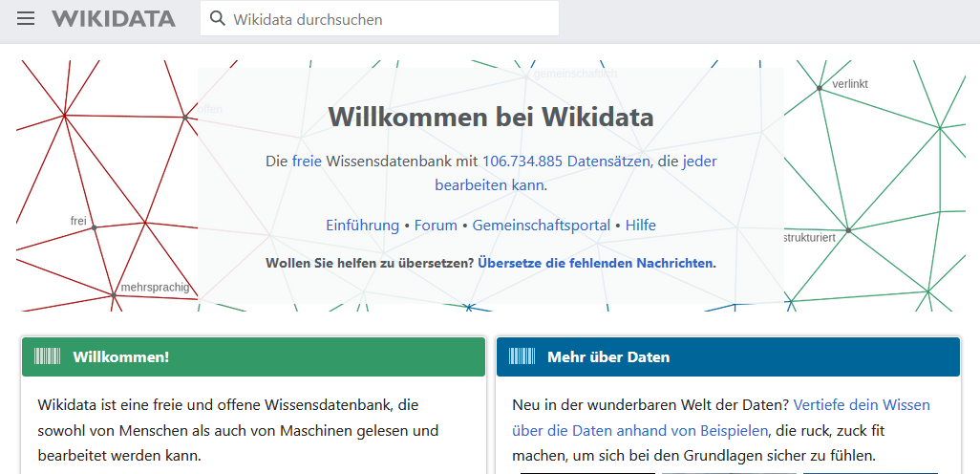This screenshot has width=980, height=474.
Task: Open the Hilfe link
Action: click(641, 226)
